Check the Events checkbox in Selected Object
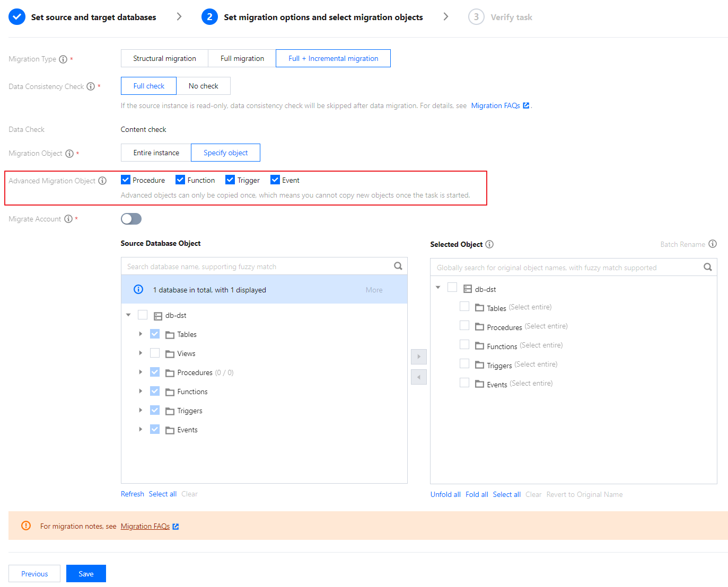The height and width of the screenshot is (587, 728). point(464,383)
